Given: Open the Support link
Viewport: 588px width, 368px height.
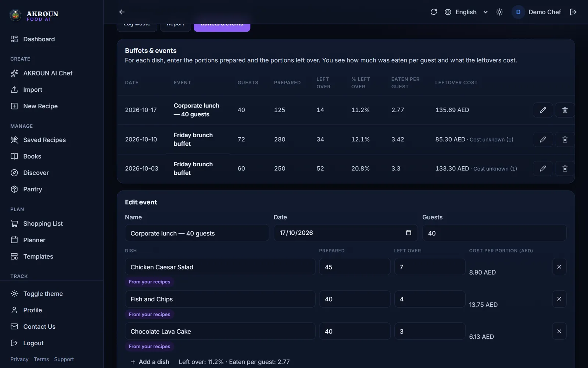Looking at the screenshot, I should tap(64, 359).
